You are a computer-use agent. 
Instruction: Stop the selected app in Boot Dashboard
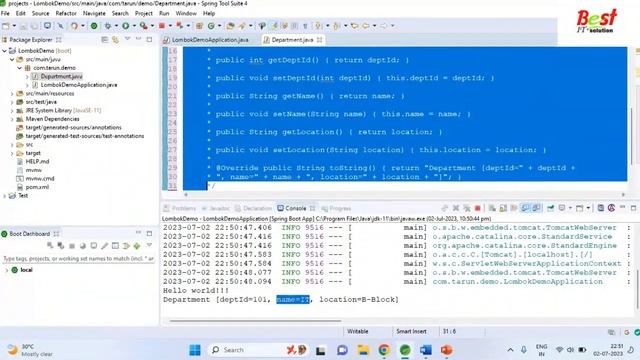[72, 246]
